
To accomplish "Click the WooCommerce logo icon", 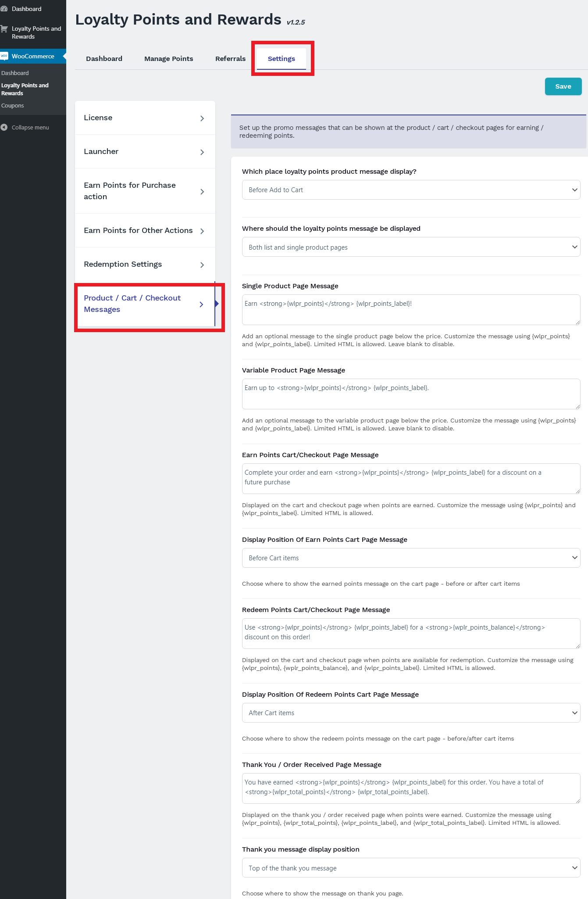I will click(4, 56).
